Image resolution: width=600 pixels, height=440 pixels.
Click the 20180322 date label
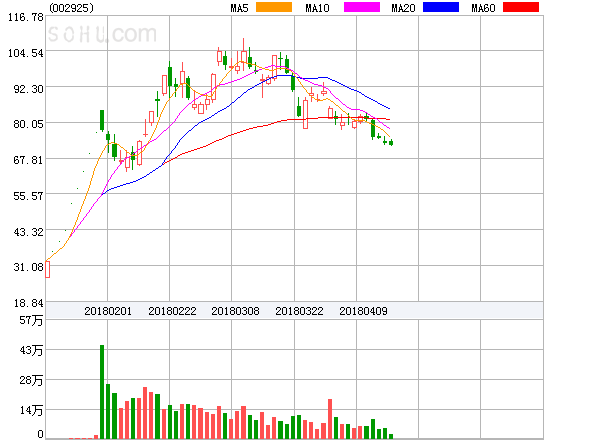[299, 311]
